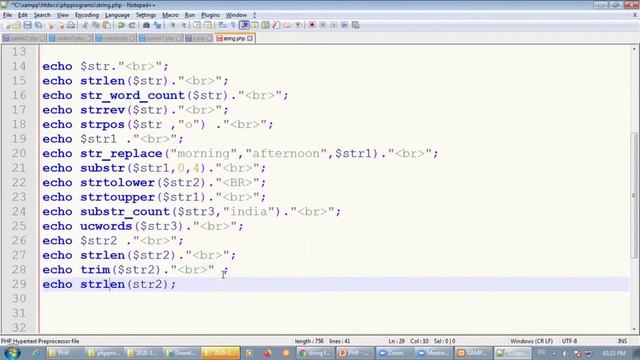Click on ucwords in line 25
Image resolution: width=640 pixels, height=360 pixels.
[x=106, y=226]
